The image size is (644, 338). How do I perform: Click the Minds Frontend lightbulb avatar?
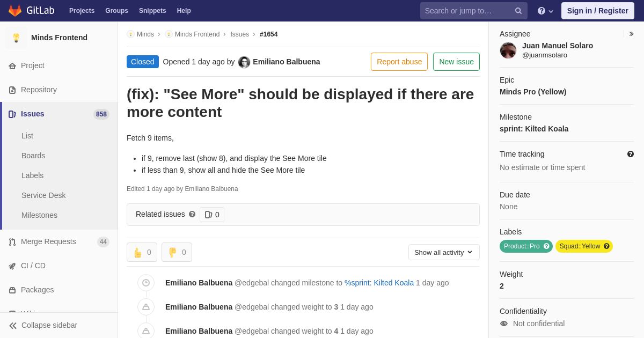pyautogui.click(x=16, y=38)
